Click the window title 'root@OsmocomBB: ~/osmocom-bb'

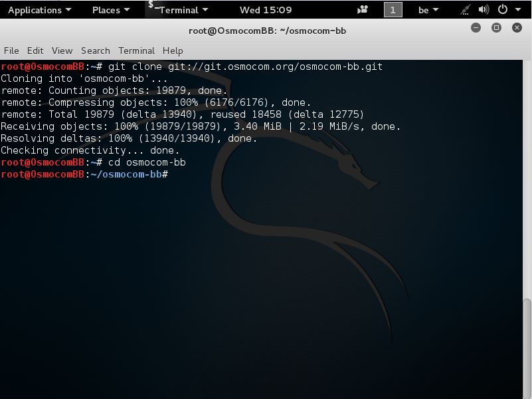pyautogui.click(x=268, y=31)
